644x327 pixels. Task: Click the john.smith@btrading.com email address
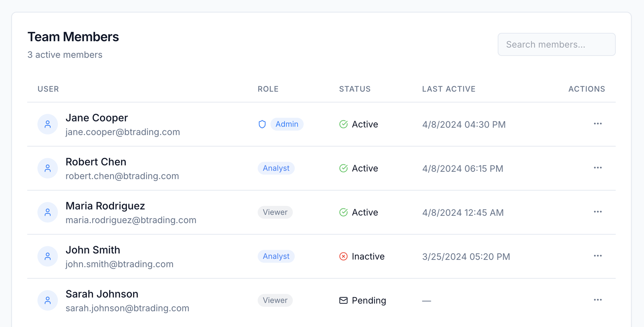tap(119, 264)
